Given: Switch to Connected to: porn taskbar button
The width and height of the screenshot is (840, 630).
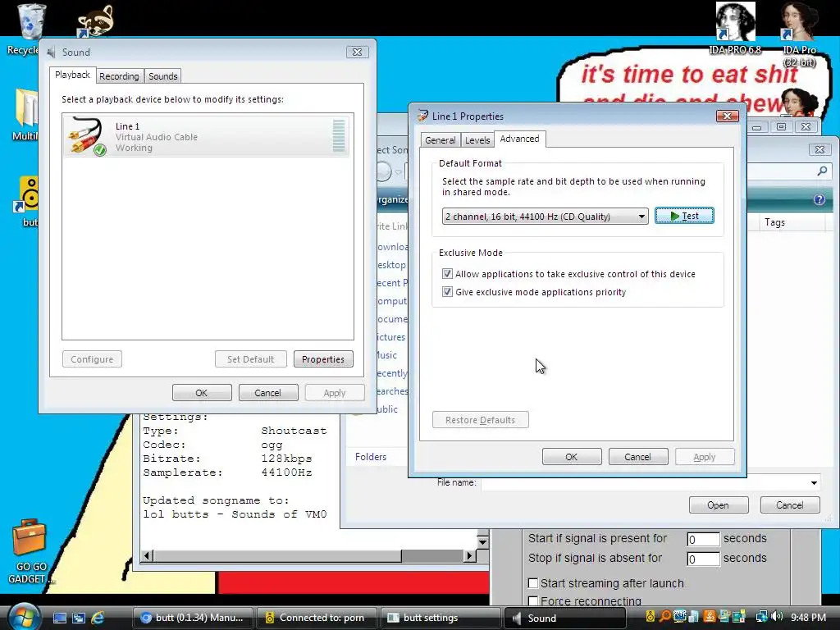Looking at the screenshot, I should 316,618.
